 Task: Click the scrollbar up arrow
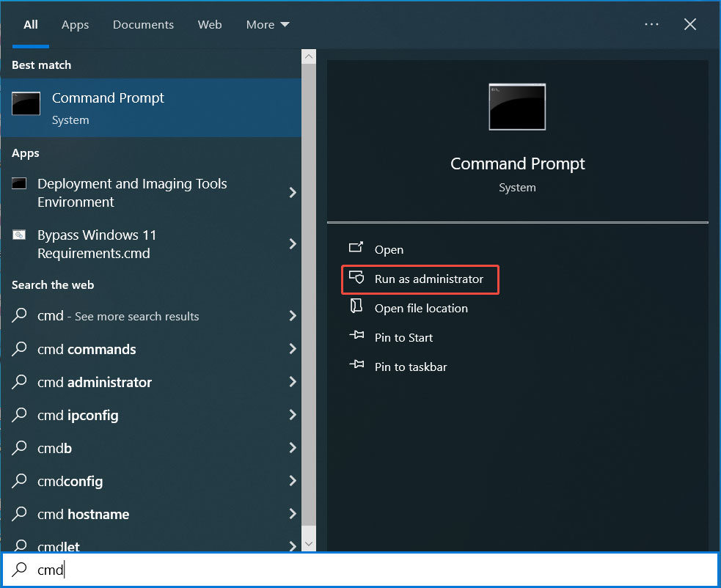(308, 55)
